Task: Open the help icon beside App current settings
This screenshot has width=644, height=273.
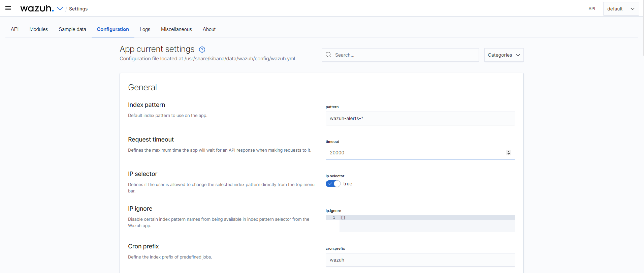Action: (202, 50)
